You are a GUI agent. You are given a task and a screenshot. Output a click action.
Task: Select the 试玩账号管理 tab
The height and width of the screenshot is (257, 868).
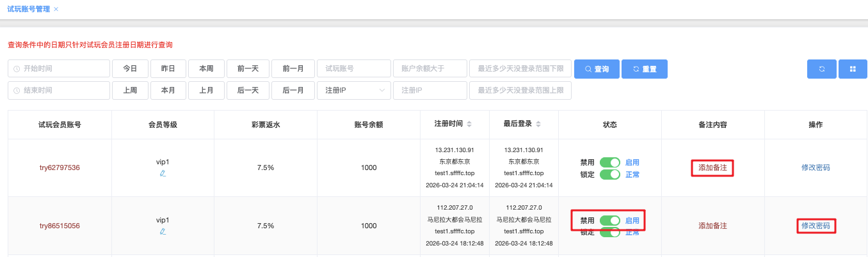[28, 9]
